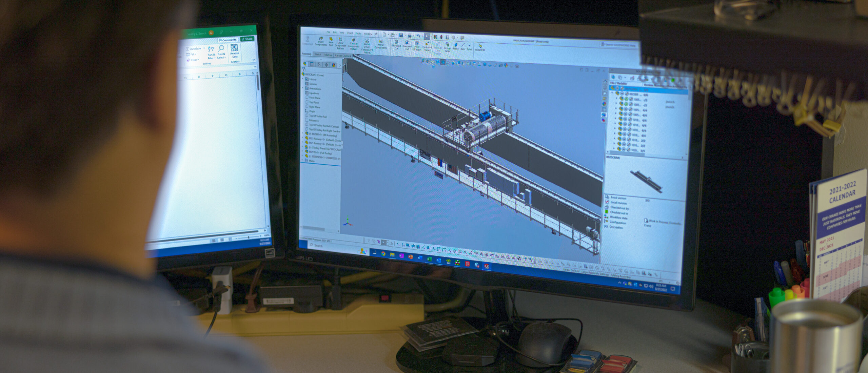This screenshot has width=868, height=373.
Task: Open the Window menu in SolidWorks
Action: (x=368, y=34)
